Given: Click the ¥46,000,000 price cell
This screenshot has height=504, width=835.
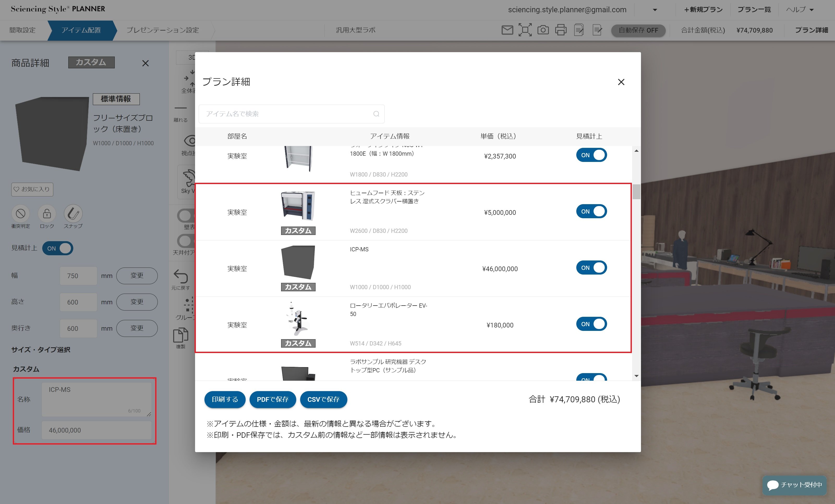Looking at the screenshot, I should (500, 269).
